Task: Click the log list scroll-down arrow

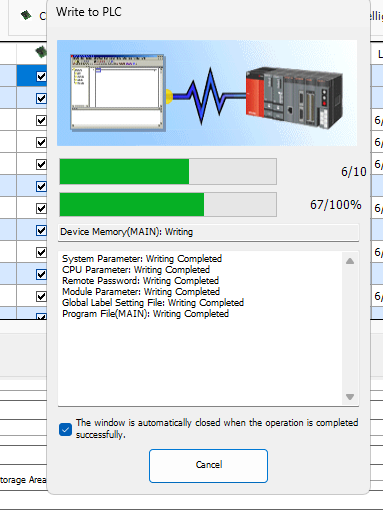Action: coord(350,397)
